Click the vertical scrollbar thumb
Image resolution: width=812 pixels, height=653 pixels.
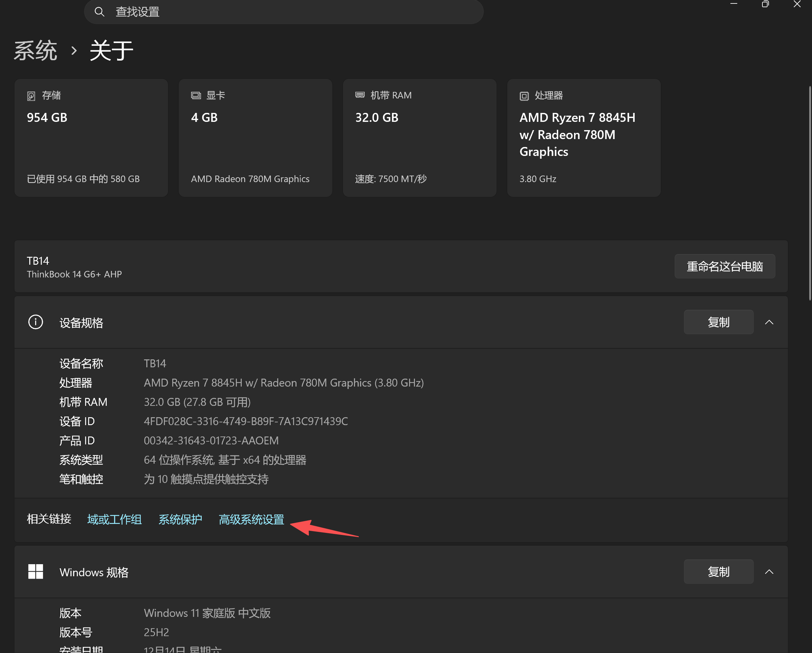click(x=810, y=193)
